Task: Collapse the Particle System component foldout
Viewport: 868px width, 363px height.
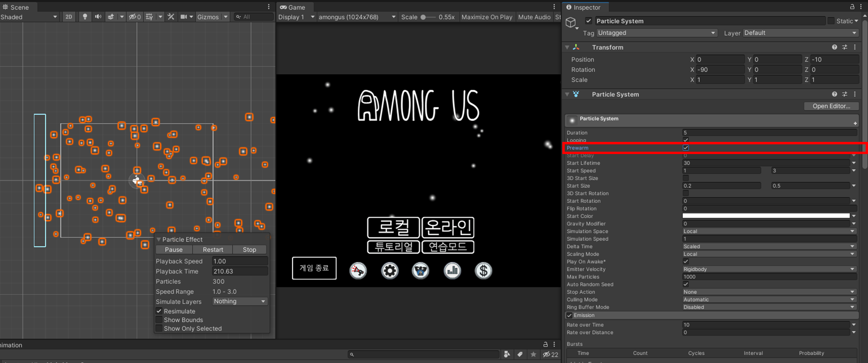Action: coord(567,94)
